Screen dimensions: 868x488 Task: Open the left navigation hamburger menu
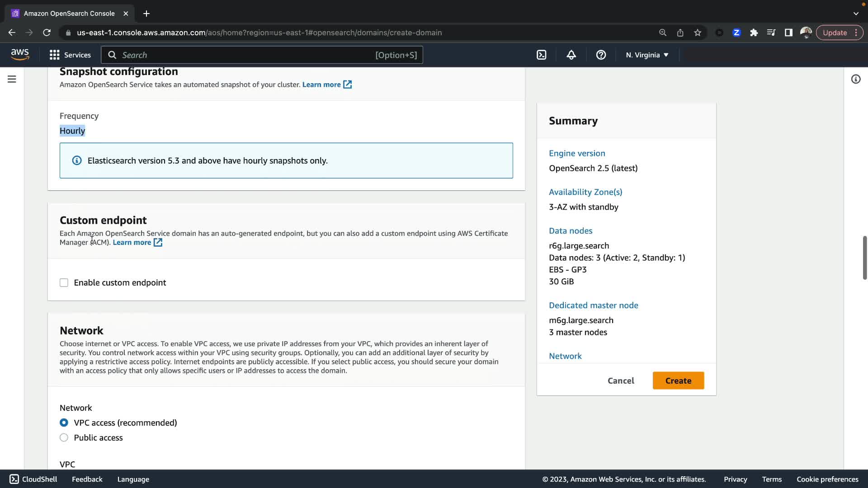(x=12, y=79)
